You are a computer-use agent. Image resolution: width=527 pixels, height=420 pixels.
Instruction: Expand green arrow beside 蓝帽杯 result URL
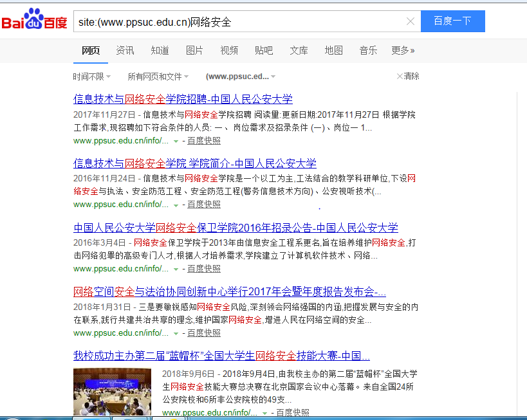265,414
